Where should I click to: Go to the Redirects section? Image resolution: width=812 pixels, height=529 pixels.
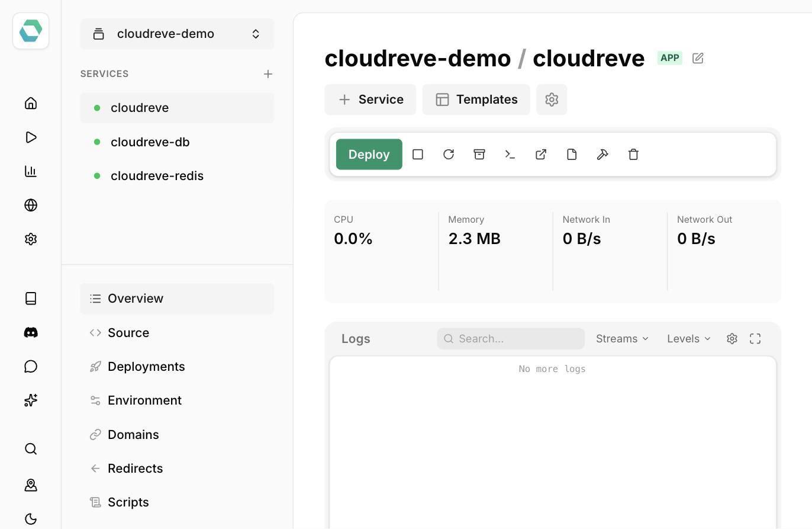click(177, 469)
